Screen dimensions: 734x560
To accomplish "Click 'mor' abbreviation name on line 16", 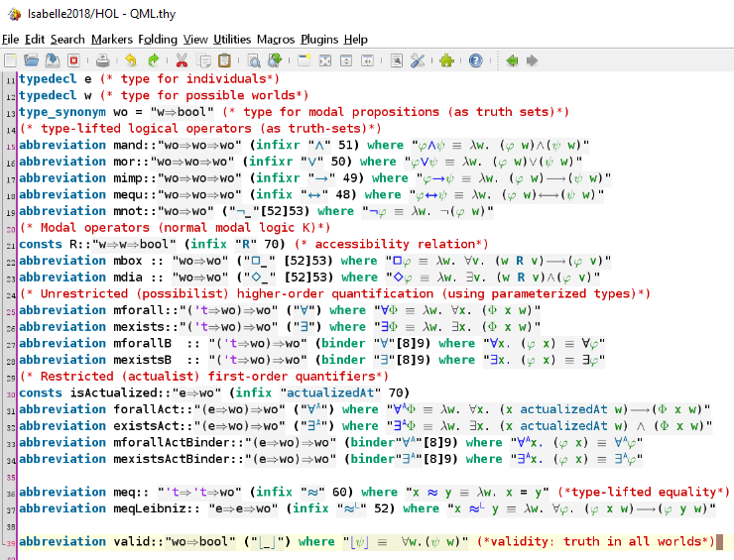I will coord(124,162).
